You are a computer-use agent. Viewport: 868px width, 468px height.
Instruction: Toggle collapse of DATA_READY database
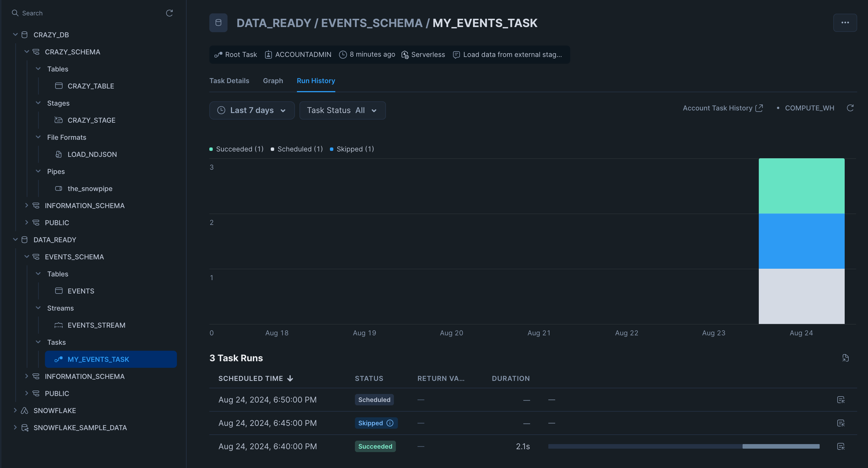point(14,239)
